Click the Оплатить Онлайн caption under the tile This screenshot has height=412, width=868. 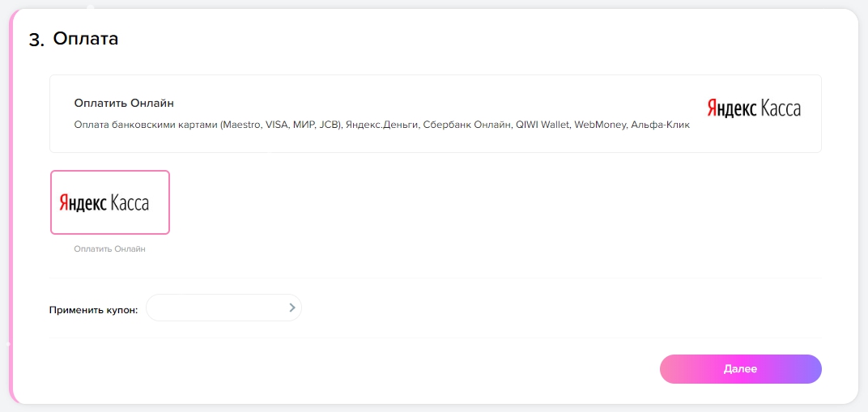[109, 249]
